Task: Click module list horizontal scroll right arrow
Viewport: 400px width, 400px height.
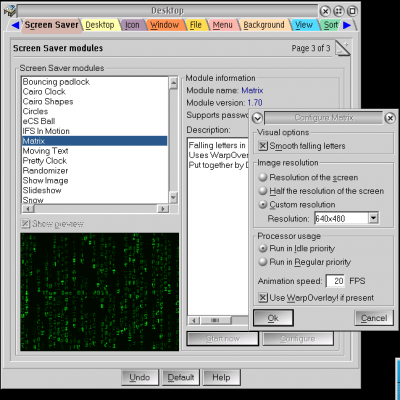Action: point(163,209)
